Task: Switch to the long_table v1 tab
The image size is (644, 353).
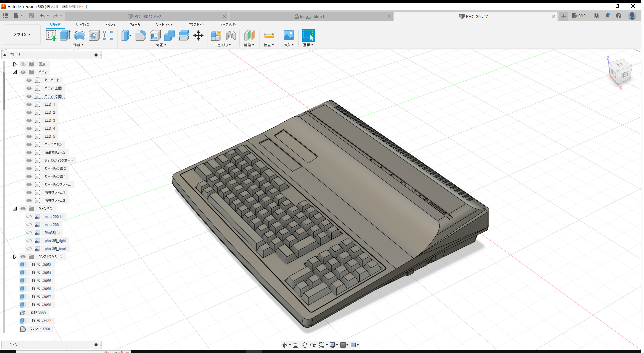Action: tap(309, 16)
